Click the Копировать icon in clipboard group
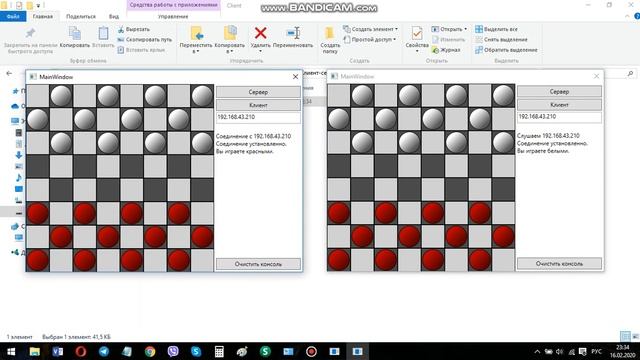This screenshot has height=360, width=640. (75, 33)
